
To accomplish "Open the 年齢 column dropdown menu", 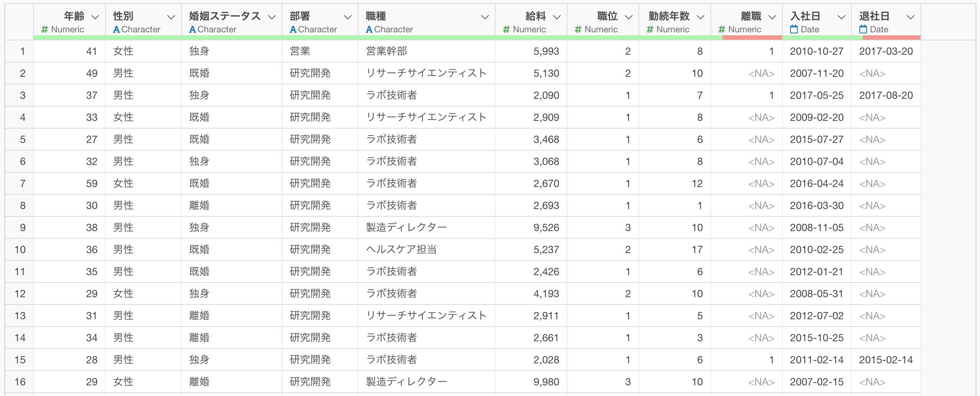I will [x=95, y=17].
